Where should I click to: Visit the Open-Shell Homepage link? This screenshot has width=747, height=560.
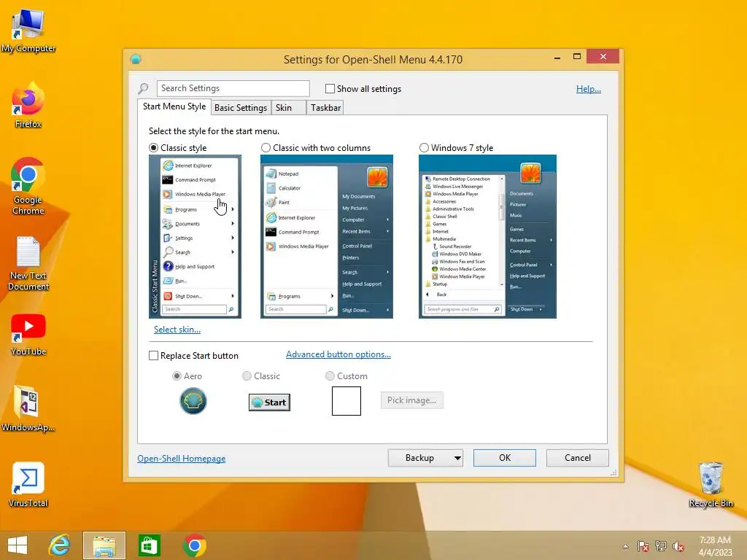[x=181, y=459]
